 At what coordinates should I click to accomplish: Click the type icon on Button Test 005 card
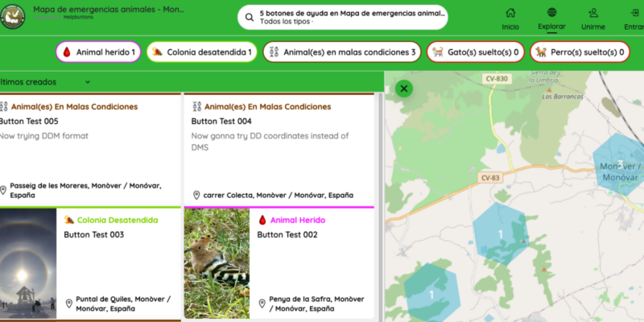tap(4, 107)
